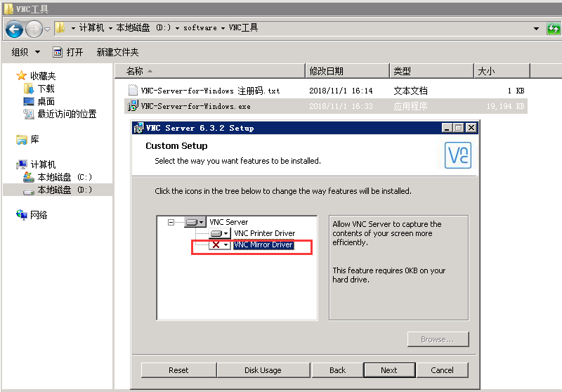The width and height of the screenshot is (562, 392).
Task: Click the 库 libraries icon
Action: coord(22,139)
